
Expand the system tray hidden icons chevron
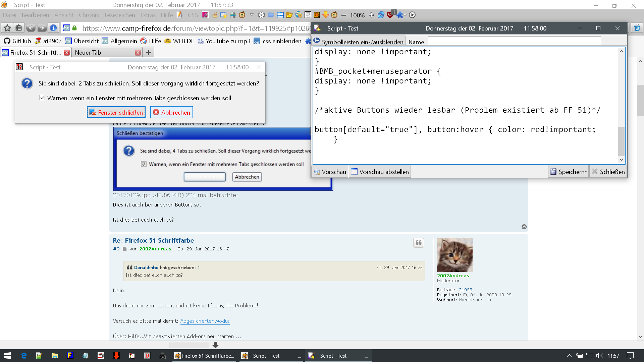pyautogui.click(x=569, y=356)
